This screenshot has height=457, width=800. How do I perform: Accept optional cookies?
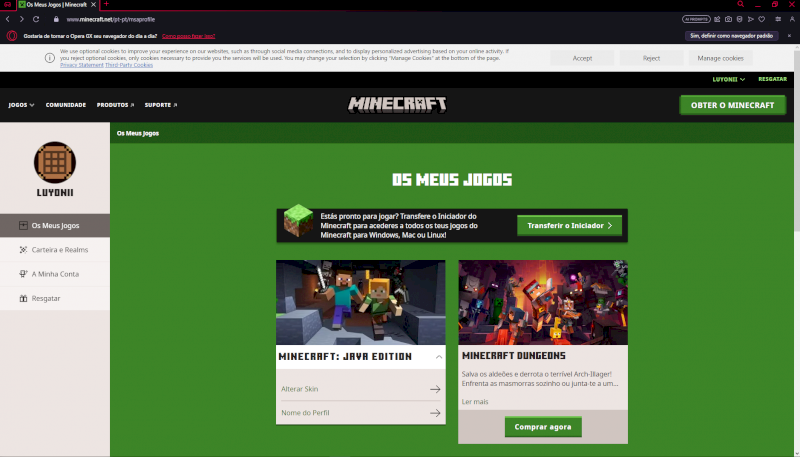(582, 58)
